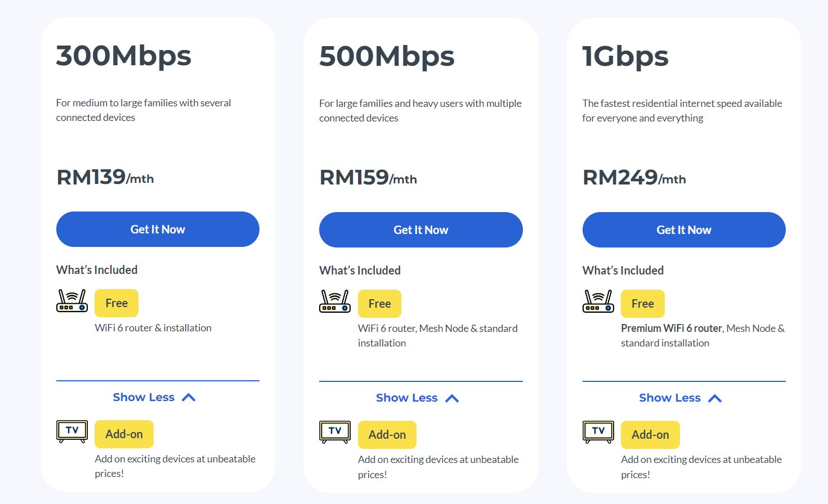The height and width of the screenshot is (504, 828).
Task: Click the Add-on badge in the 500Mbps card
Action: pos(387,434)
